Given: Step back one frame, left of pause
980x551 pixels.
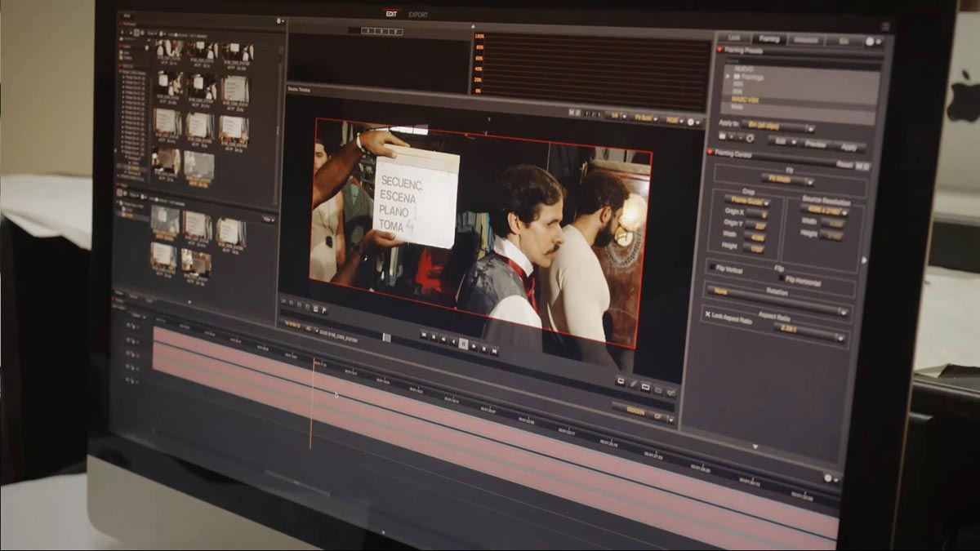Looking at the screenshot, I should [x=453, y=342].
